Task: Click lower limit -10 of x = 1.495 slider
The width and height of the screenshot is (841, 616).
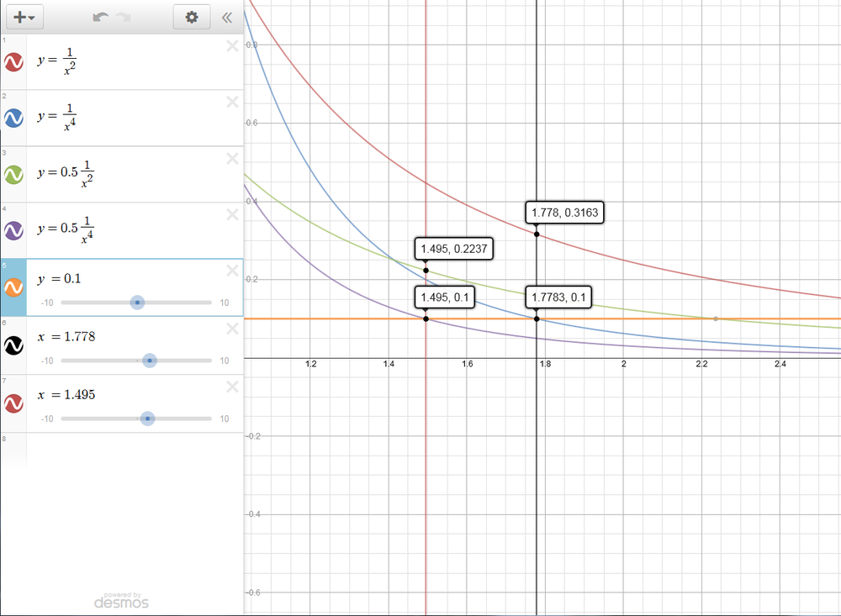Action: (x=47, y=419)
